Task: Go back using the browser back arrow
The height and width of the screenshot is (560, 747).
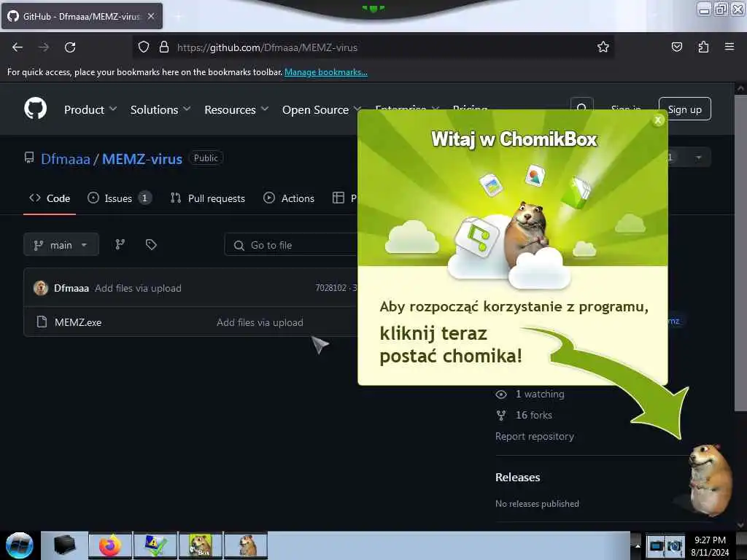Action: tap(18, 47)
